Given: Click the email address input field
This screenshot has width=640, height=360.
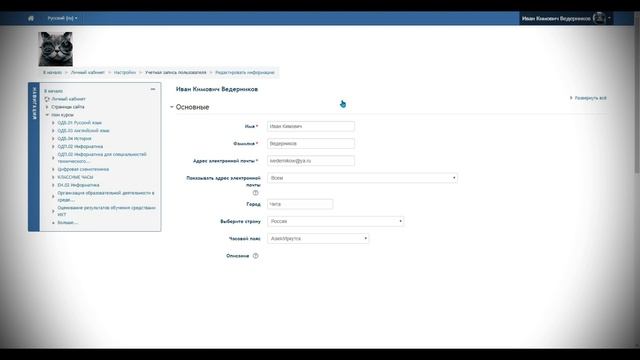Looking at the screenshot, I should tap(311, 161).
